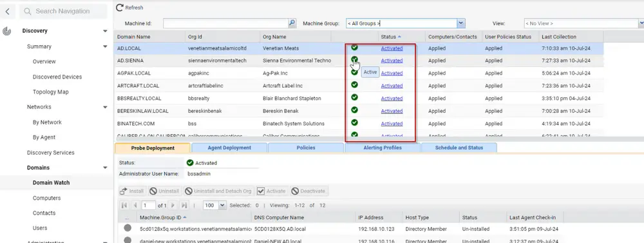Sort by the Status column header
The width and height of the screenshot is (644, 243).
(391, 37)
